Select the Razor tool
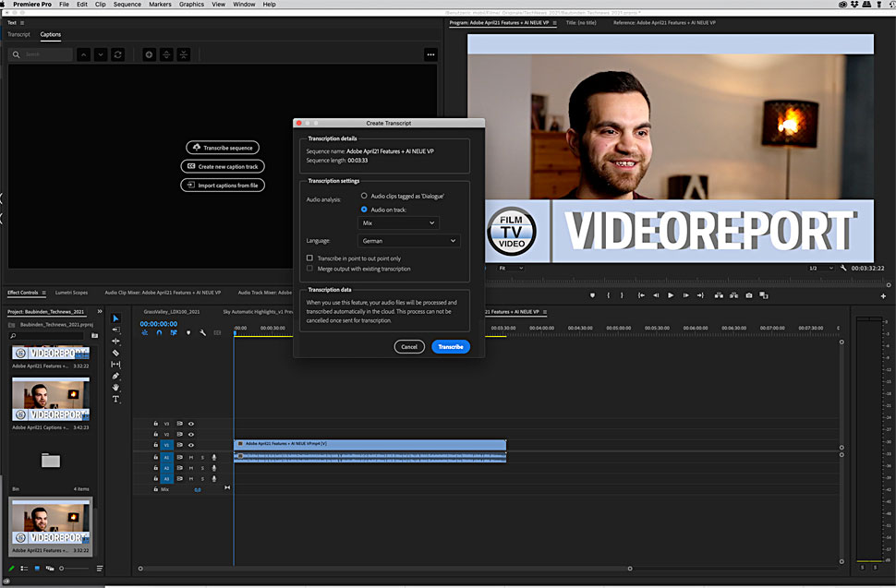 pos(115,353)
